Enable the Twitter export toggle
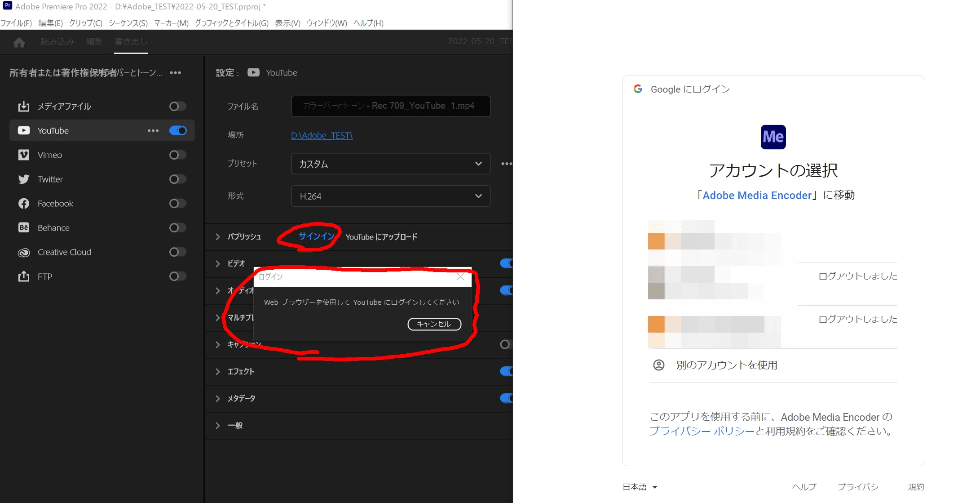The height and width of the screenshot is (503, 980). 177,179
